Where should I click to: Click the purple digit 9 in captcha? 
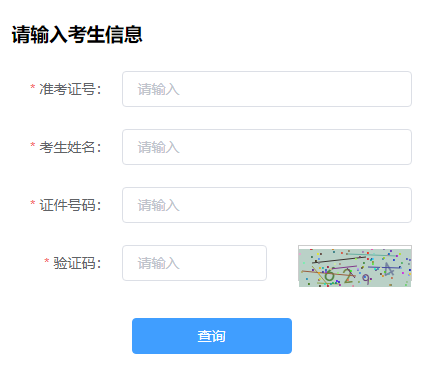pyautogui.click(x=366, y=279)
